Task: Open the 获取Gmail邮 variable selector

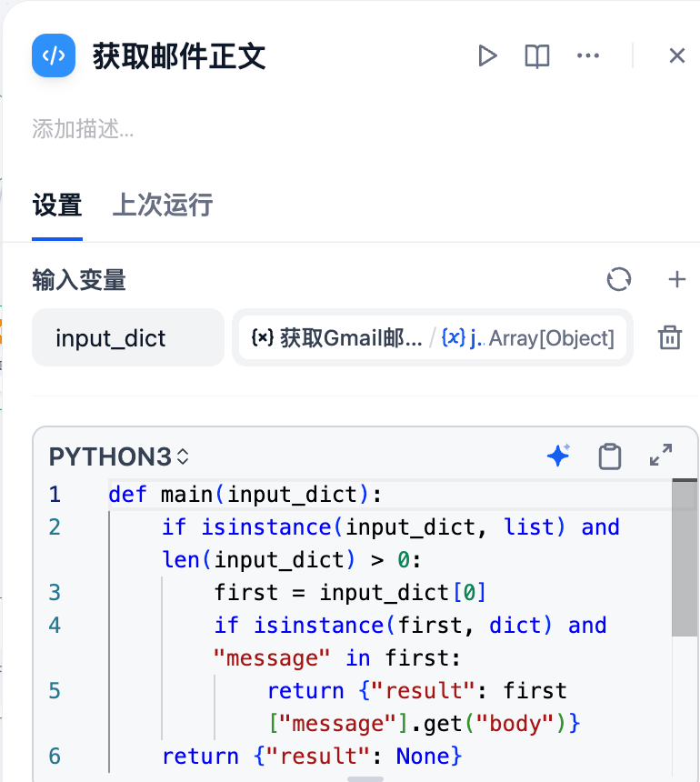Action: (x=432, y=337)
